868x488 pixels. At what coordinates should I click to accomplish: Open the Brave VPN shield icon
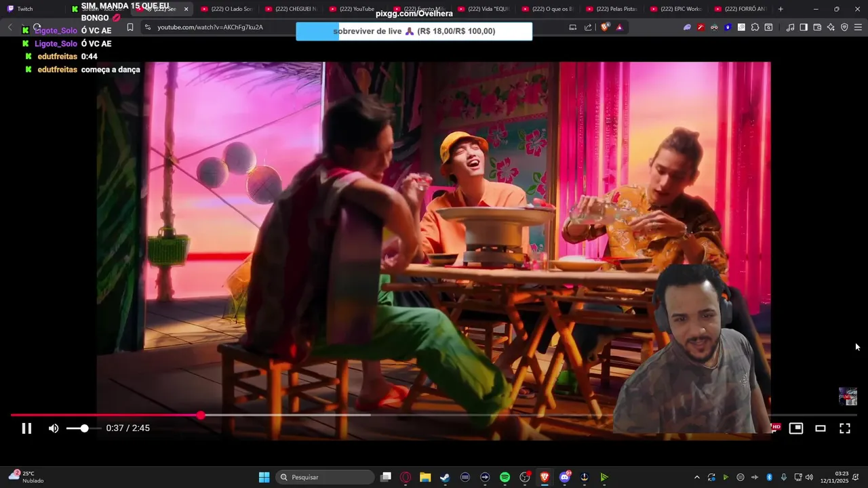pos(844,27)
